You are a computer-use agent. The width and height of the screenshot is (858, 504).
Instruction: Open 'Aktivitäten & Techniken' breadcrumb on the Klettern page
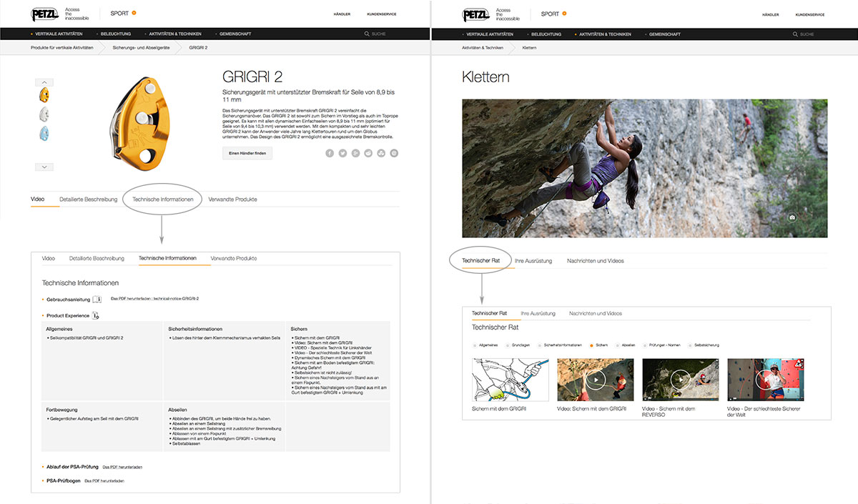click(483, 47)
